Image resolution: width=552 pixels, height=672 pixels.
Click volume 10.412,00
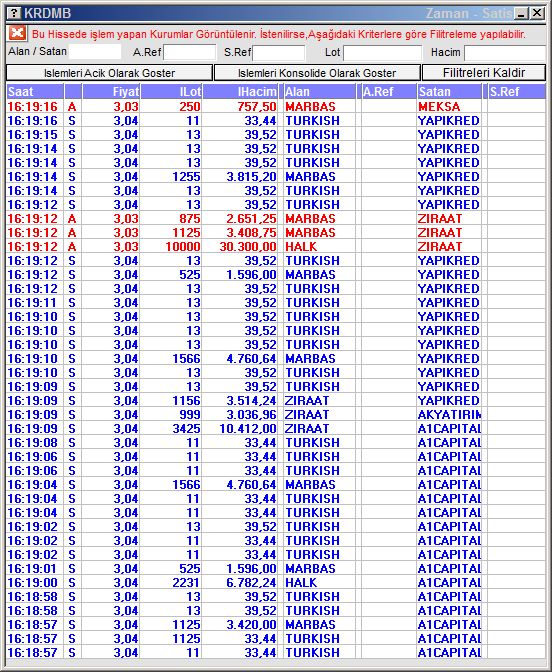[240, 429]
